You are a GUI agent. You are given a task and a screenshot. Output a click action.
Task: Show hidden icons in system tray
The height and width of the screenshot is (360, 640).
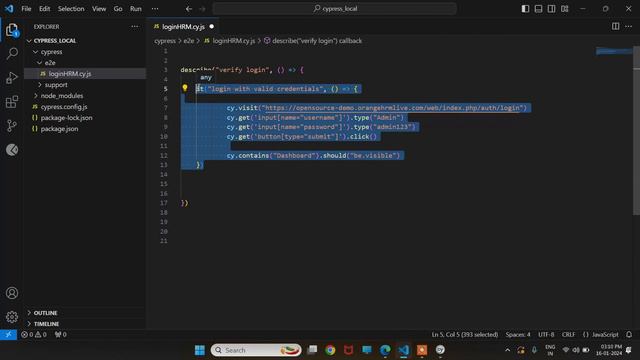point(507,350)
